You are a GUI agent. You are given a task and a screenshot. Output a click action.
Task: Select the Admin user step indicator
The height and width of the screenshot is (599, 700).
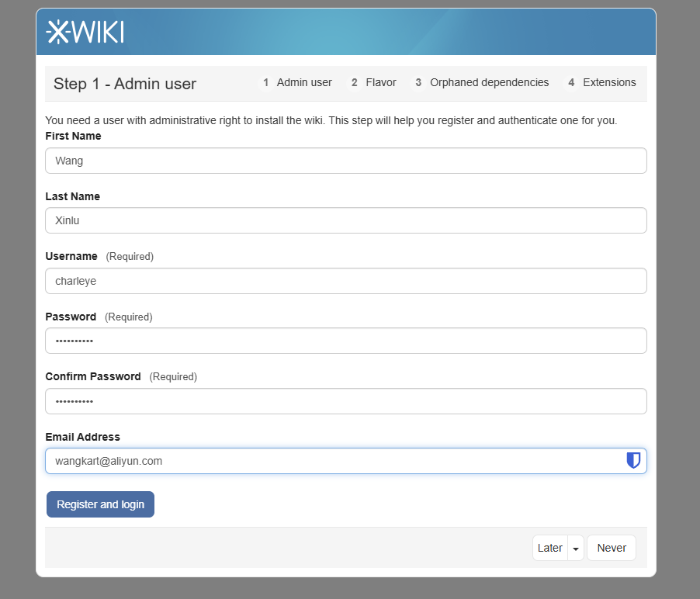[x=296, y=82]
